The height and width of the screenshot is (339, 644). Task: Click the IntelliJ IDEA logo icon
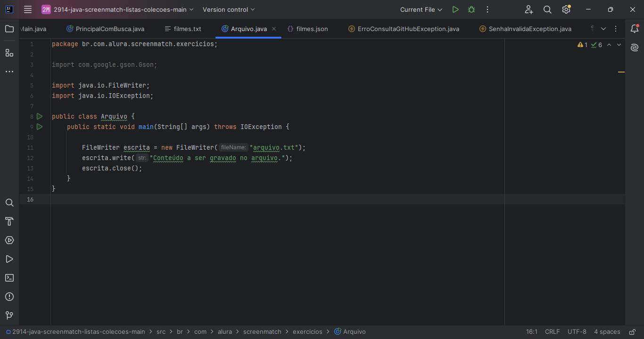tap(9, 9)
